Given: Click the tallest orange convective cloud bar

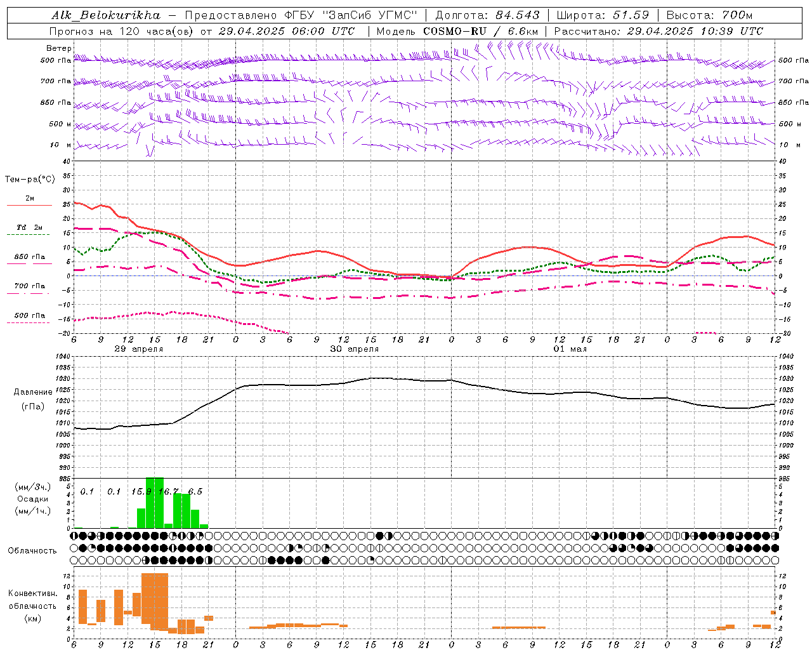Looking at the screenshot, I should 155,601.
